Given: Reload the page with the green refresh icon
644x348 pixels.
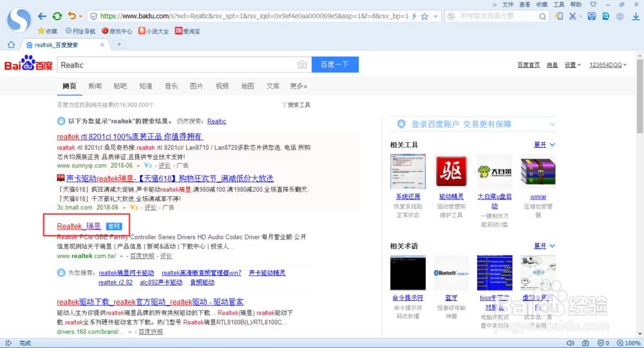Looking at the screenshot, I should 57,17.
